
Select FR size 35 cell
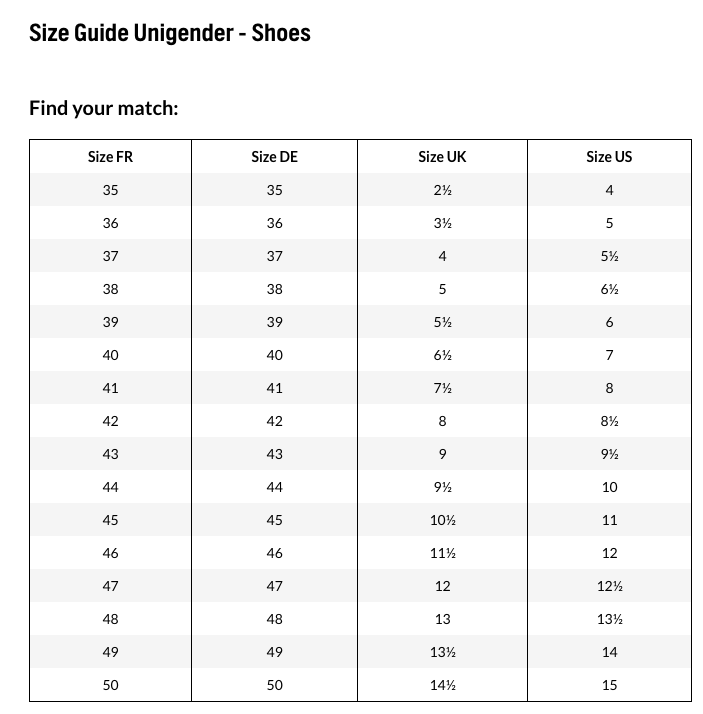point(110,190)
